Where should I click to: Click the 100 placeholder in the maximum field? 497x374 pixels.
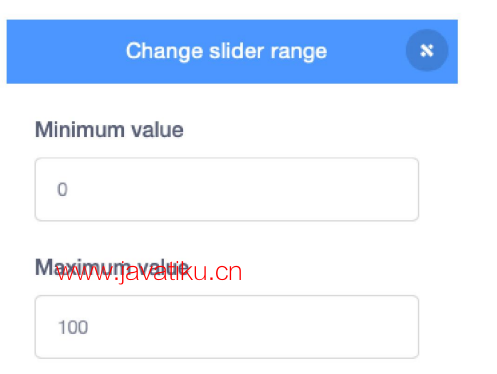73,327
